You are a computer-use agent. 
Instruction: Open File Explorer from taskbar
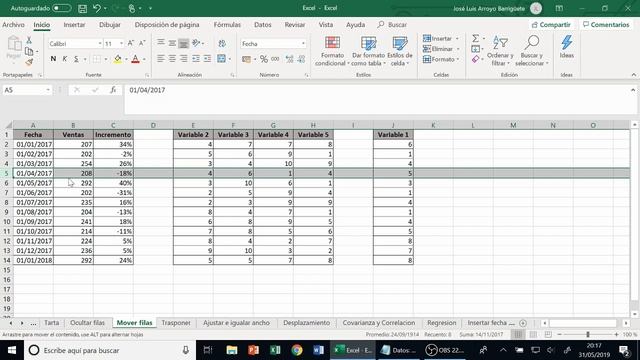(232, 350)
